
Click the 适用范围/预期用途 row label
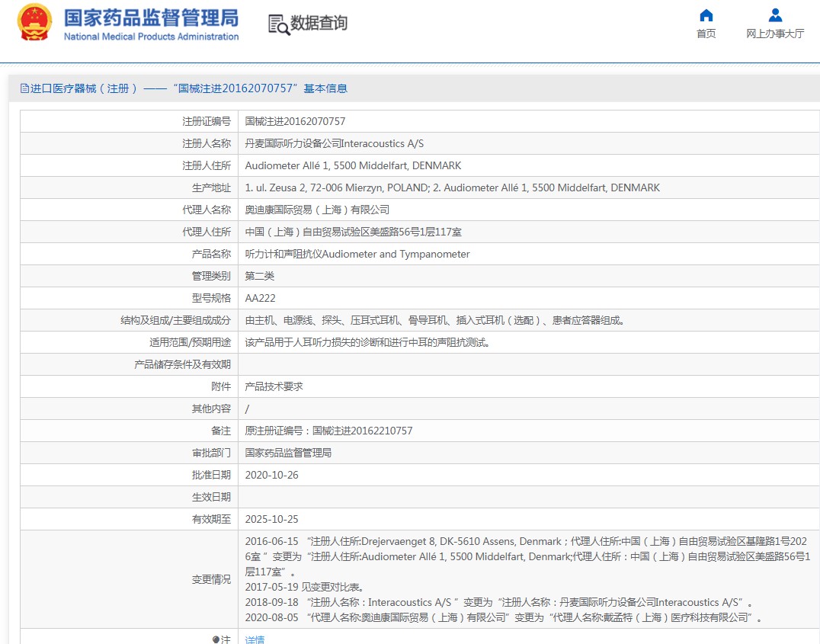[190, 343]
